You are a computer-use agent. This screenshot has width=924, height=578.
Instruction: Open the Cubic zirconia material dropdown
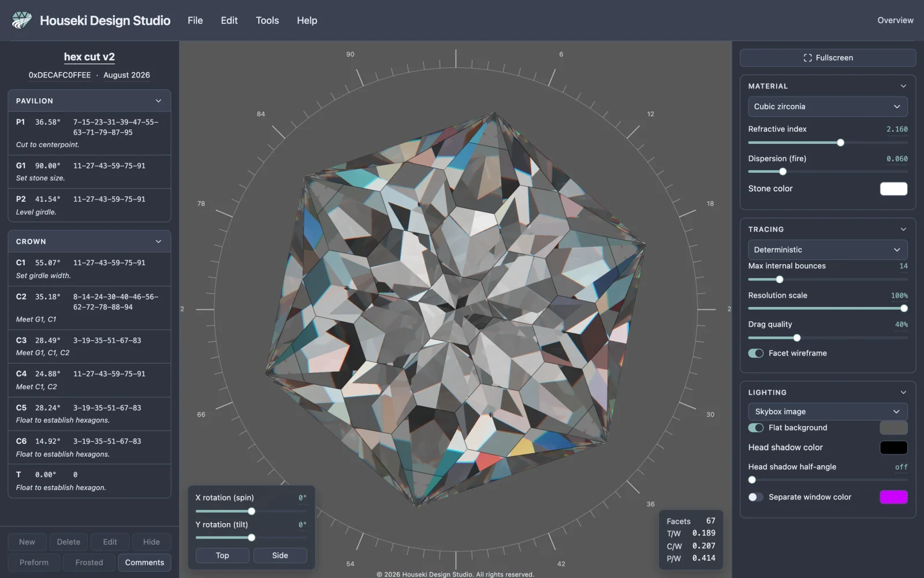(x=828, y=106)
